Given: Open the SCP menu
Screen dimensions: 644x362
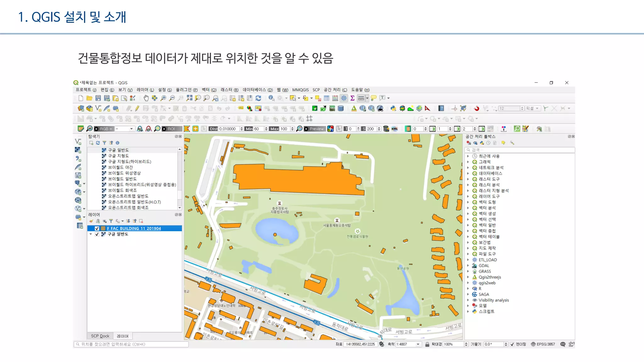Looking at the screenshot, I should tap(316, 90).
